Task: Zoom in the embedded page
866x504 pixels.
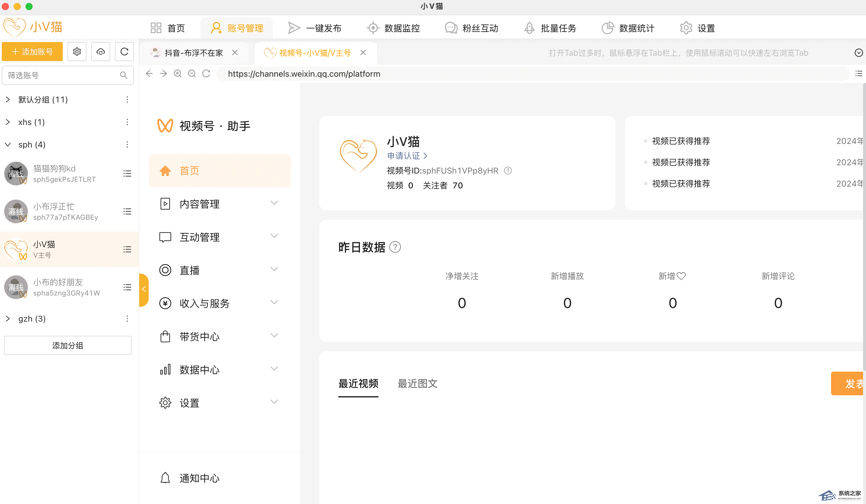Action: coord(178,73)
